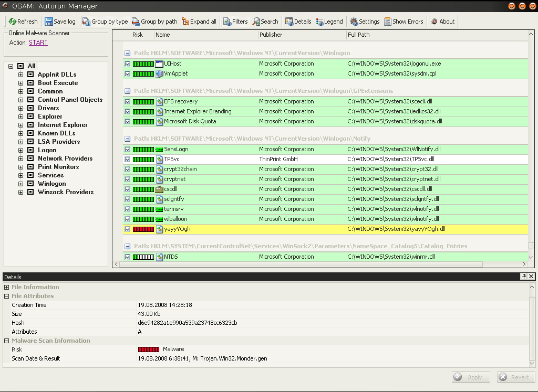Image resolution: width=538 pixels, height=392 pixels.
Task: Select the Known DLLs tree item
Action: point(57,133)
